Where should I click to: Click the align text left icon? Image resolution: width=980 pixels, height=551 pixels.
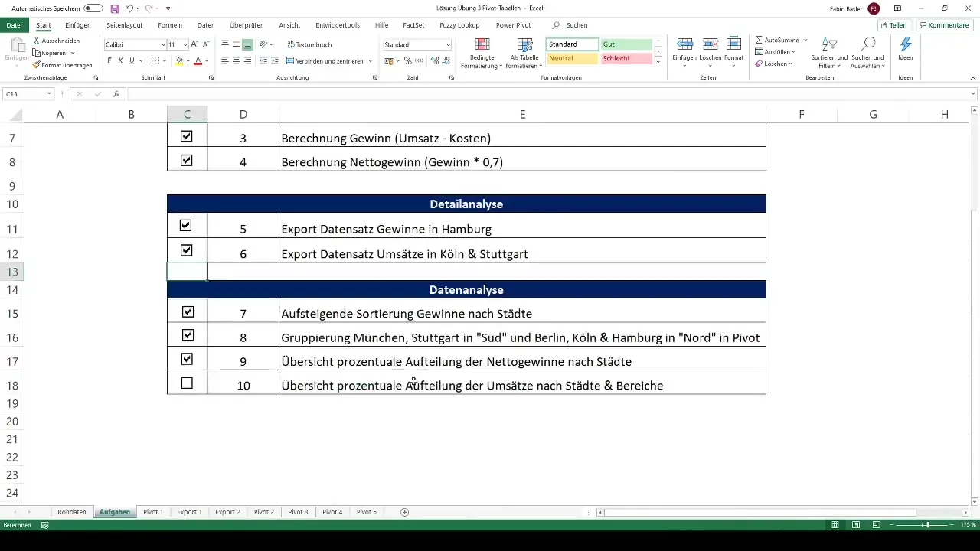click(x=225, y=60)
